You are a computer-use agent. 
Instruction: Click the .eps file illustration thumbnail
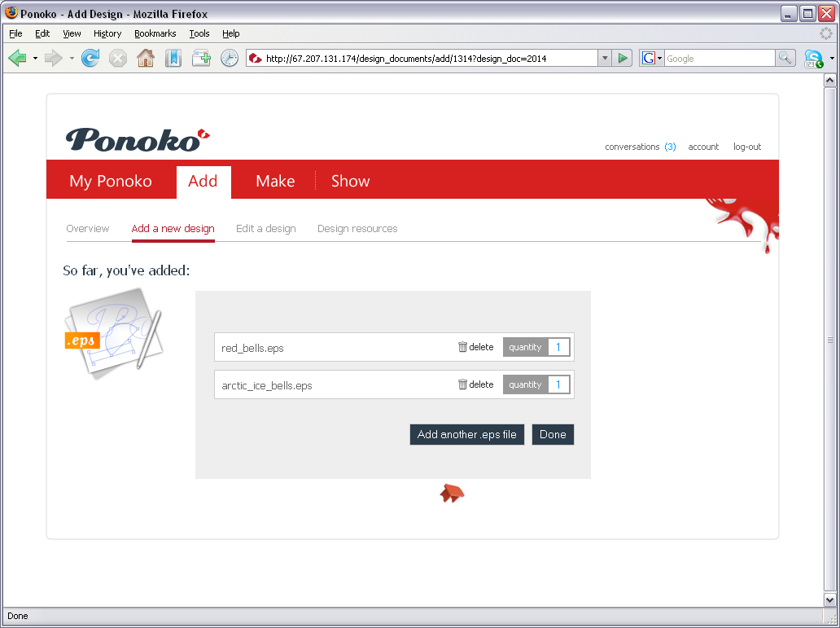pyautogui.click(x=113, y=334)
